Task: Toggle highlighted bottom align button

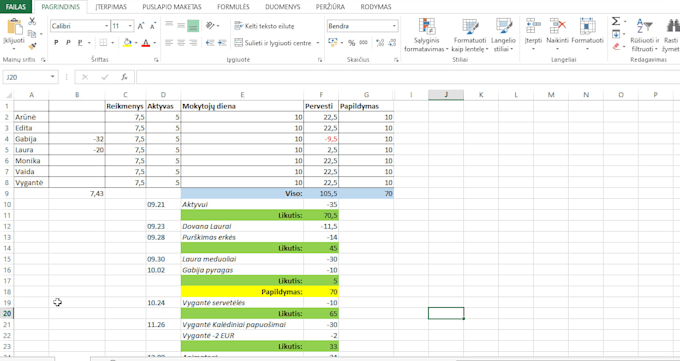Action: point(193,26)
